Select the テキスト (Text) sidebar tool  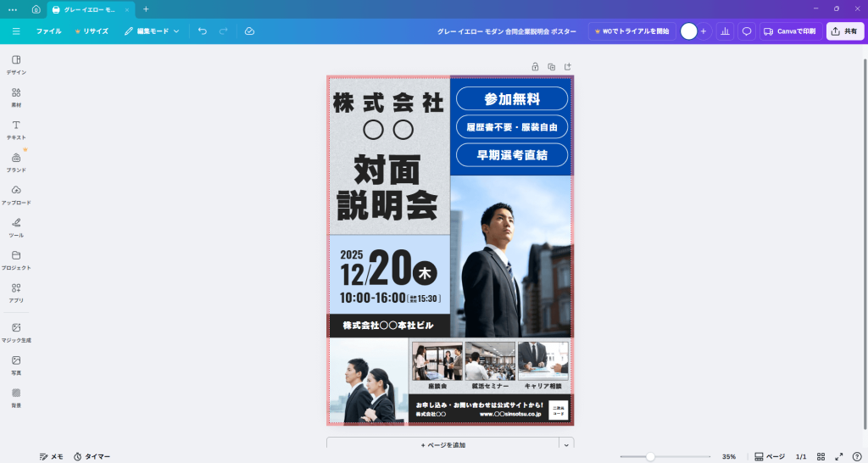pos(16,129)
